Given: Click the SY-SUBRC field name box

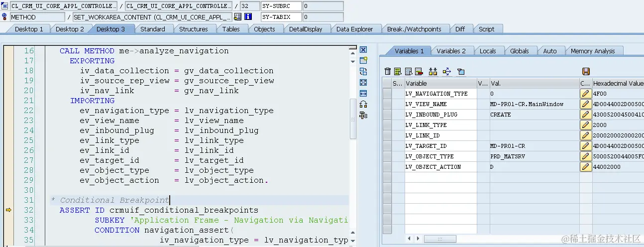Looking at the screenshot, I should click(x=281, y=6).
